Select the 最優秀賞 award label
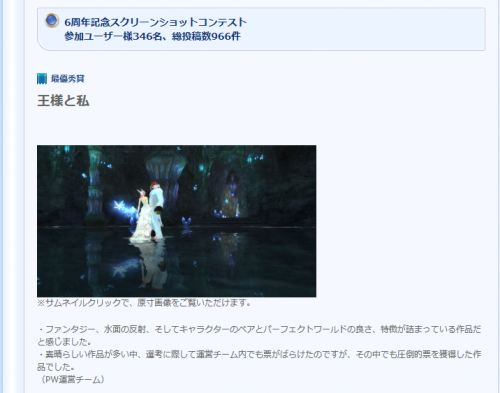 point(68,79)
